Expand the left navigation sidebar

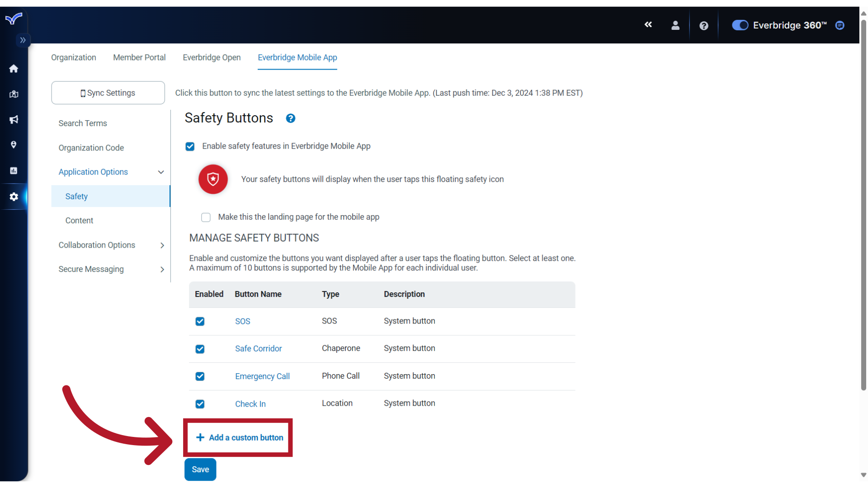point(23,40)
